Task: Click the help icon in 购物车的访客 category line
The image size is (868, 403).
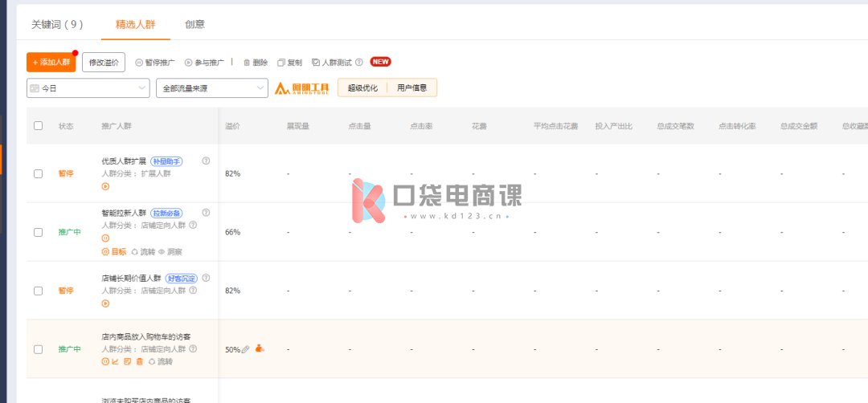Action: coord(193,349)
